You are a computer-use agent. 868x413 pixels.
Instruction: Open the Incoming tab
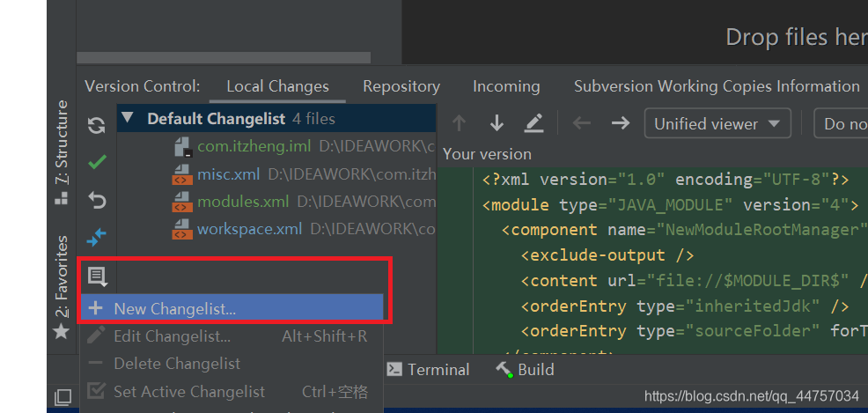click(506, 87)
